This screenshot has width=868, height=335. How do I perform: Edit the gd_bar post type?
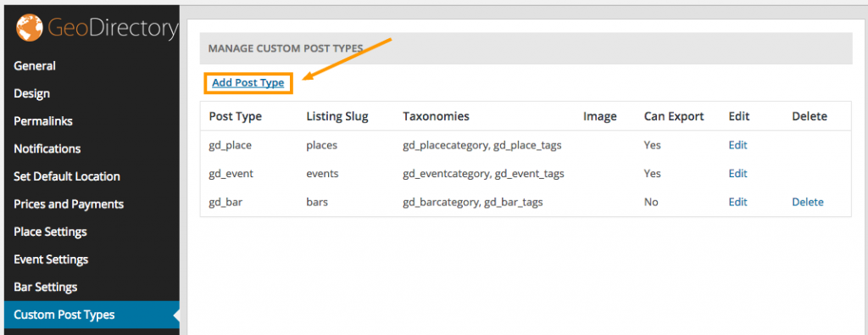(x=738, y=202)
